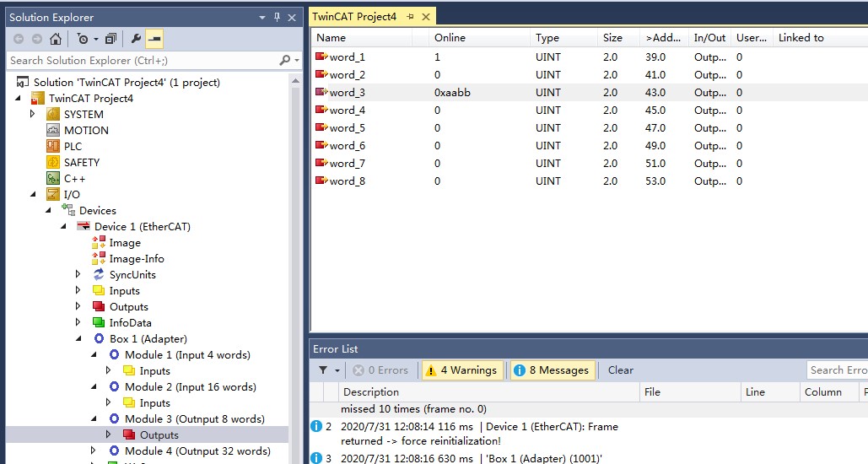Toggle the 8 Messages filter
This screenshot has height=464, width=868.
[553, 370]
